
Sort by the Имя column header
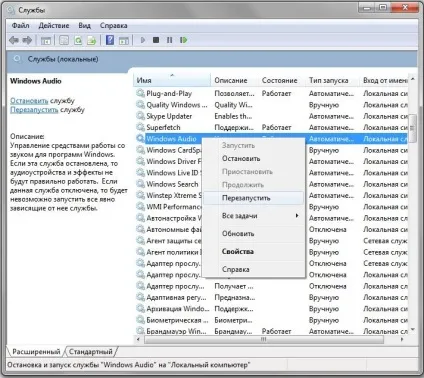pyautogui.click(x=172, y=80)
